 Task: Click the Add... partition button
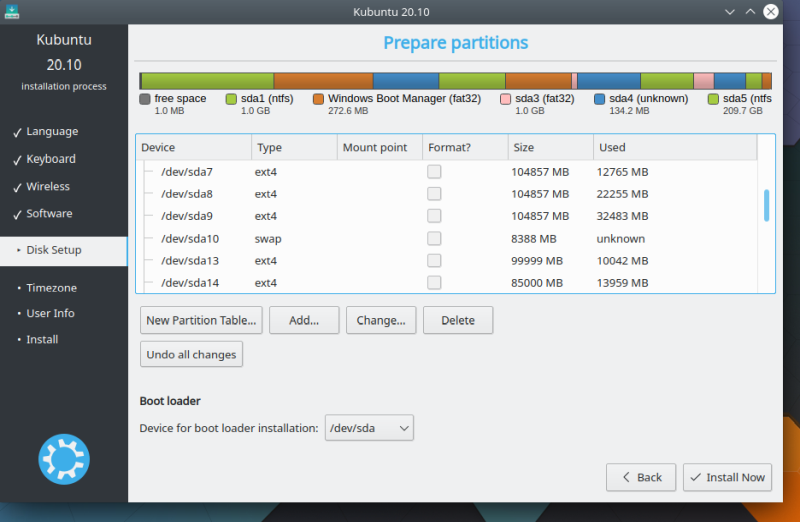point(304,320)
